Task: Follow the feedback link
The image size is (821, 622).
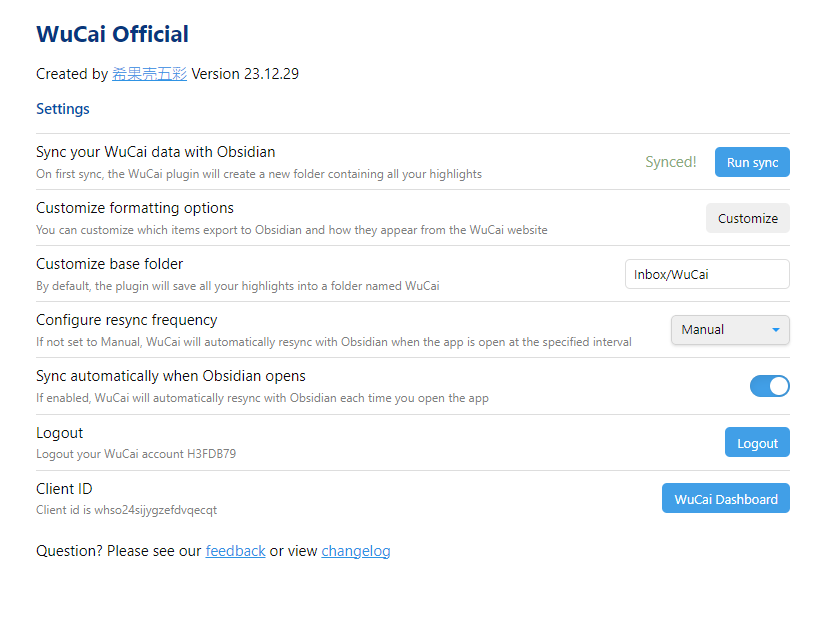Action: pyautogui.click(x=235, y=551)
